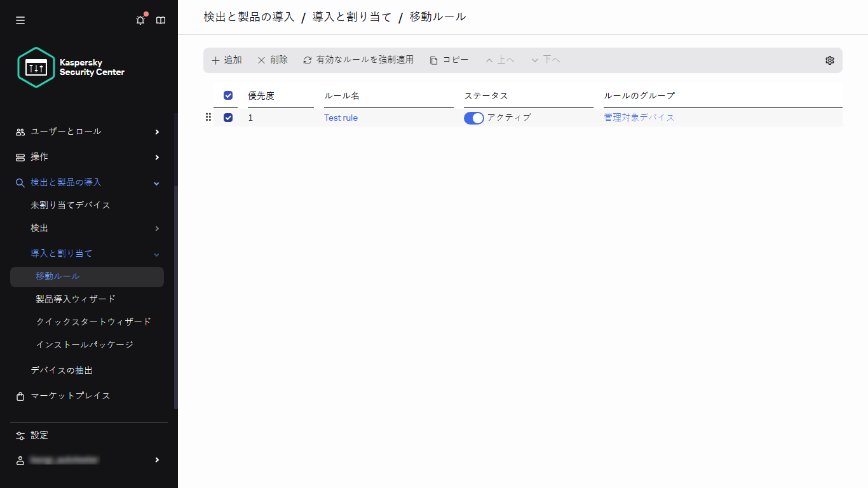Image resolution: width=868 pixels, height=488 pixels.
Task: Follow the 管理対象デバイス group link
Action: point(639,118)
